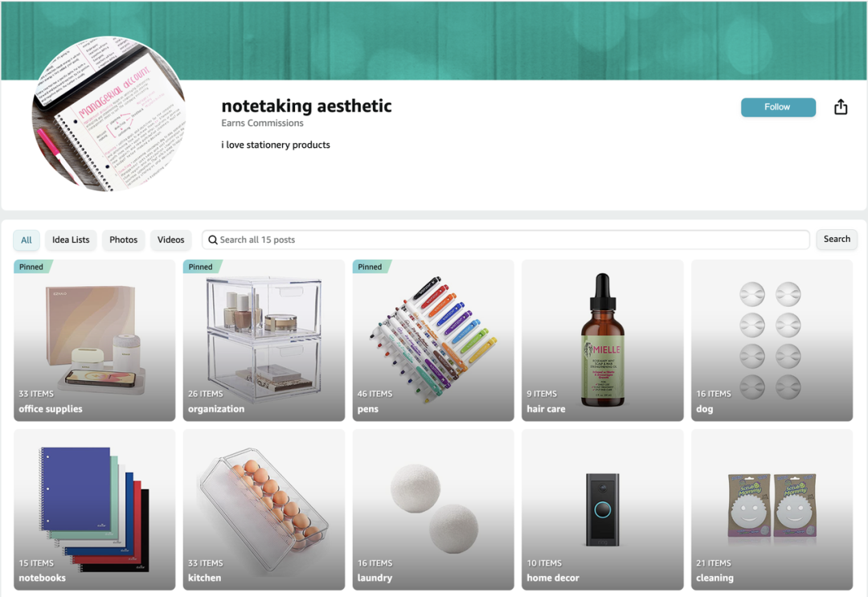Open the notetaking aesthetic profile picture
This screenshot has width=868, height=597.
pyautogui.click(x=109, y=114)
